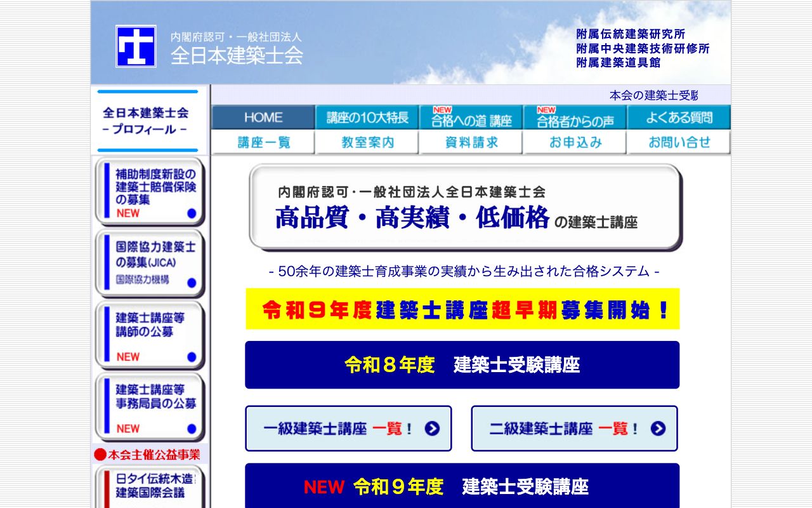Viewport: 812px width, 508px height.
Task: Click the 令和8年度 建築士受験講座 blue banner
Action: (464, 364)
